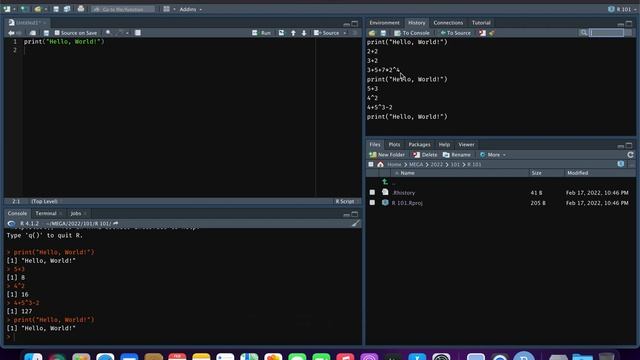
Task: Switch to the Environment tab
Action: (384, 22)
